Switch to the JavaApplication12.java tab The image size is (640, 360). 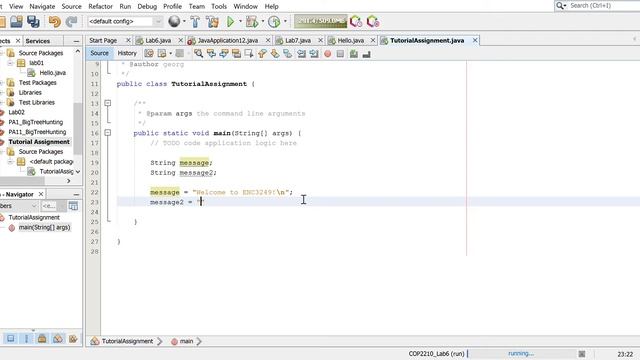point(228,40)
